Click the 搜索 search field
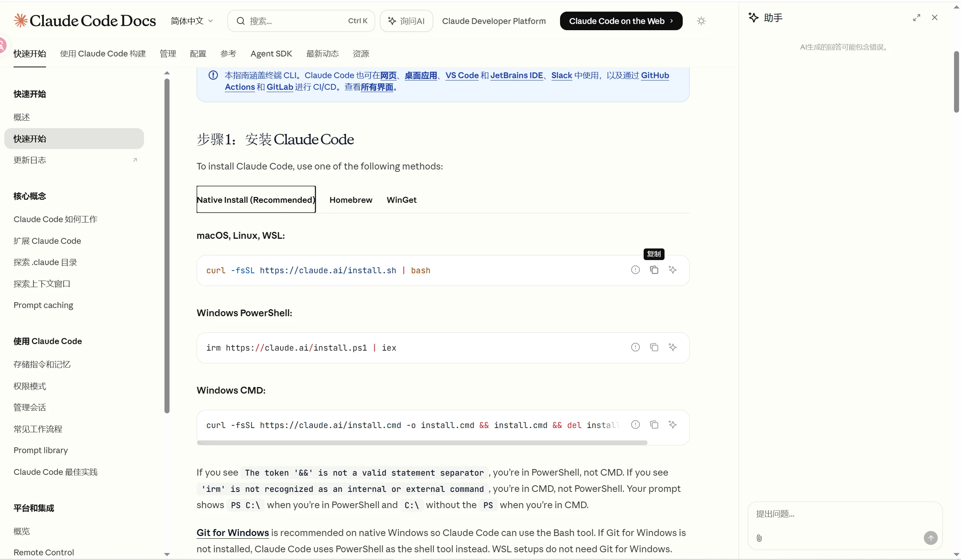 coord(301,21)
